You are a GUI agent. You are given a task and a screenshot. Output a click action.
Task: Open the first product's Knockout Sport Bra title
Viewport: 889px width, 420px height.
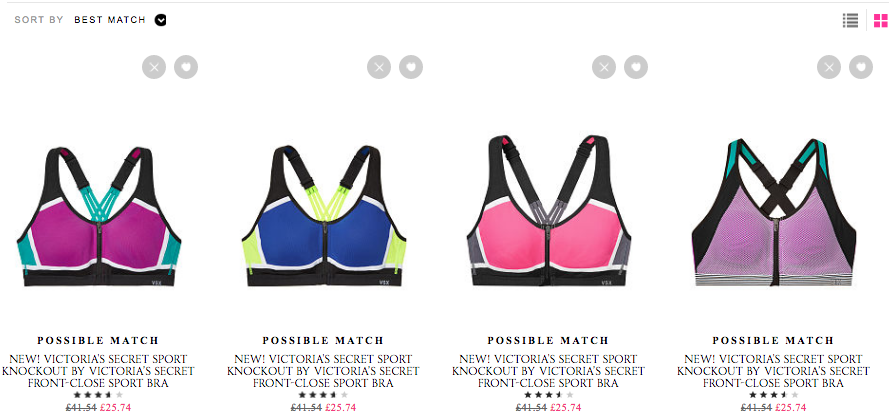pos(98,371)
